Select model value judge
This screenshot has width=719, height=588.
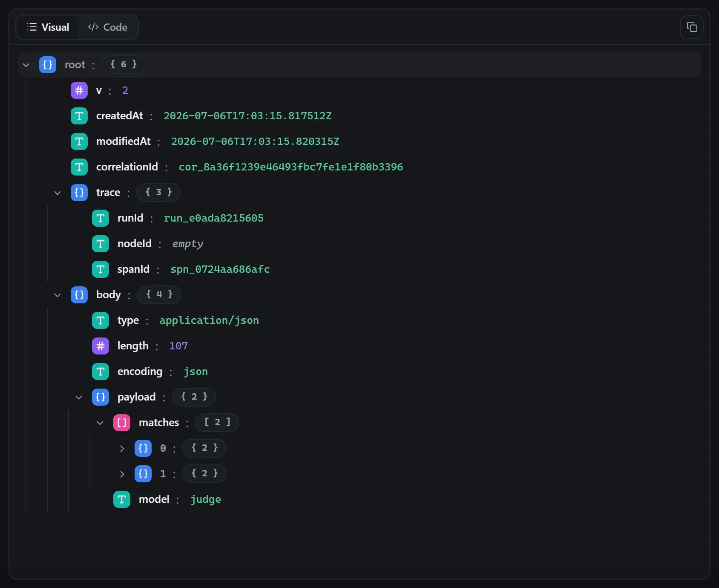click(206, 499)
